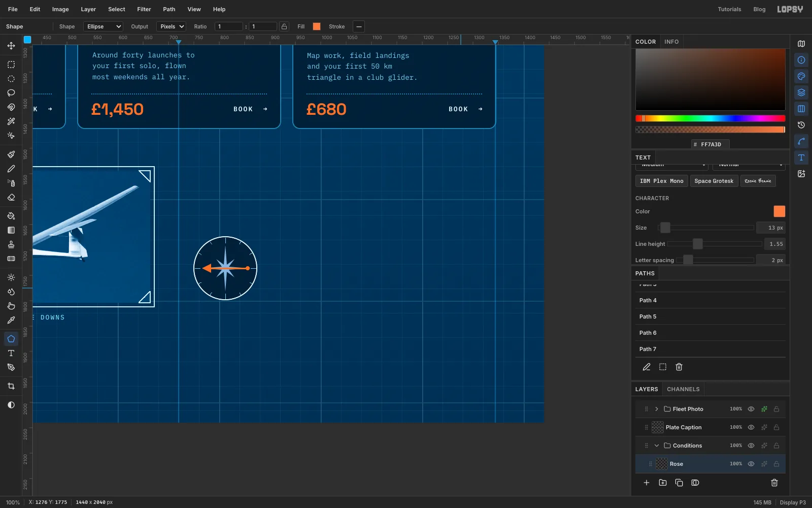The width and height of the screenshot is (812, 508).
Task: Open the Filter menu
Action: point(144,9)
